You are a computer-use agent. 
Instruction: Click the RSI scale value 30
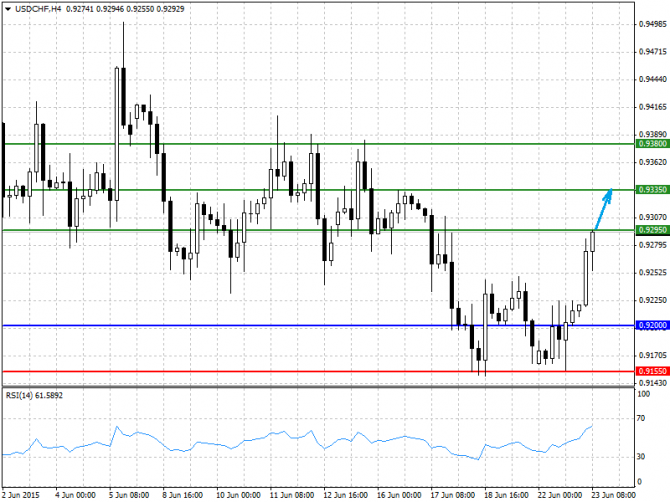[x=641, y=457]
